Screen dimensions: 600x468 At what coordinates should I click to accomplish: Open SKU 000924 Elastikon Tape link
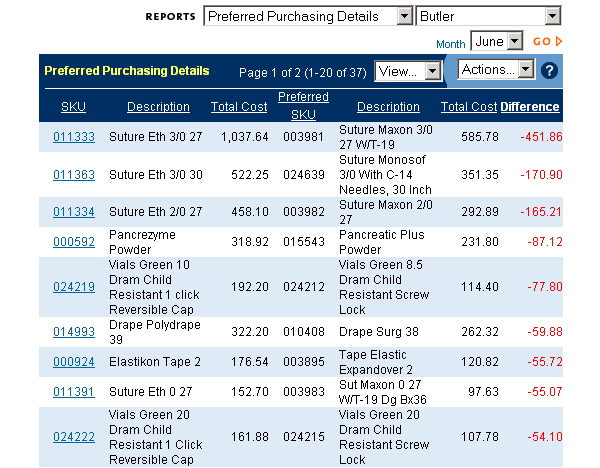(x=74, y=362)
